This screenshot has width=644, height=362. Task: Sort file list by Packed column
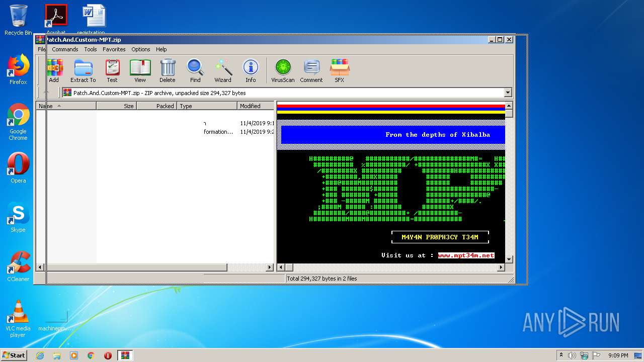coord(156,106)
